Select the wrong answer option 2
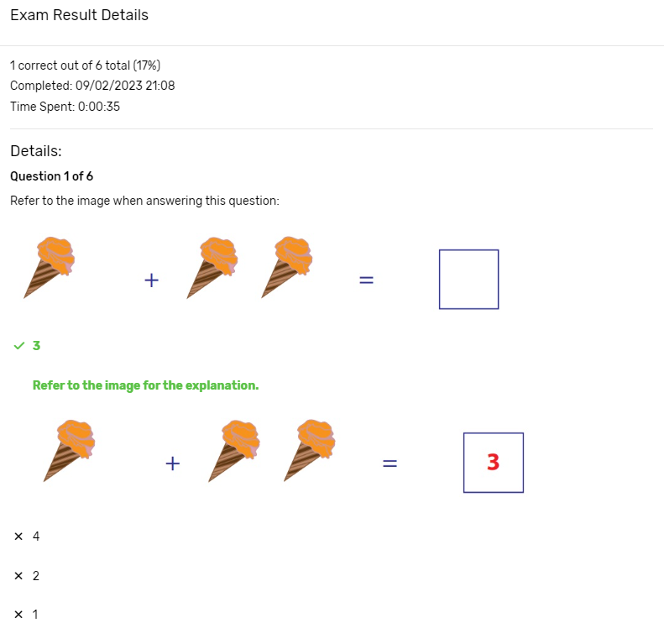This screenshot has height=644, width=664. pos(36,576)
